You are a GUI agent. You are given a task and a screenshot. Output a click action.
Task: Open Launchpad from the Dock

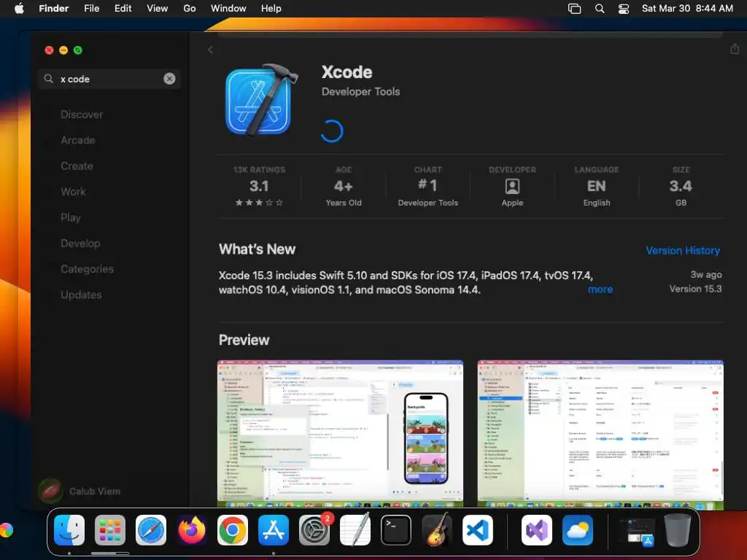click(x=110, y=530)
